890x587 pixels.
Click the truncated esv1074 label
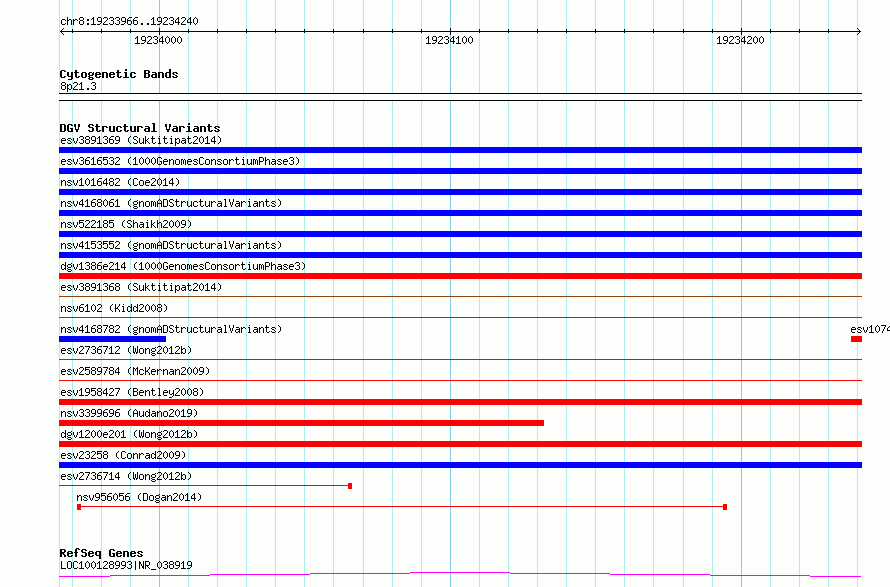tap(870, 329)
